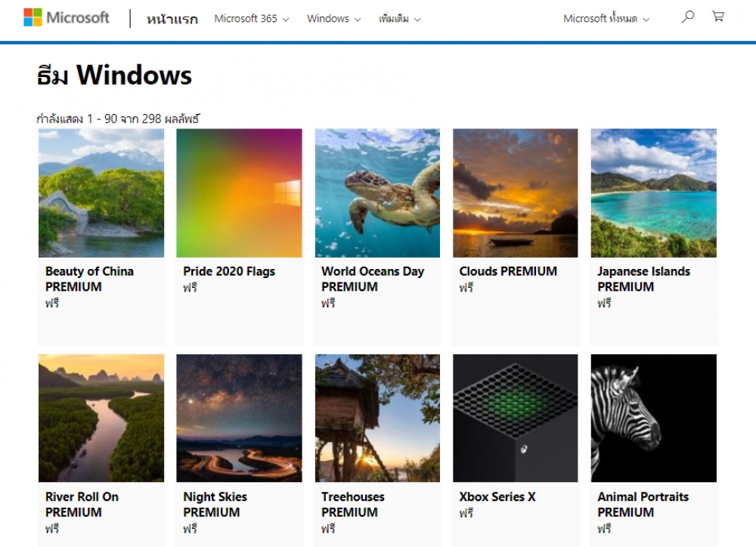Expand the Microsoft ทั้งหมด menu
The height and width of the screenshot is (547, 756).
[606, 19]
